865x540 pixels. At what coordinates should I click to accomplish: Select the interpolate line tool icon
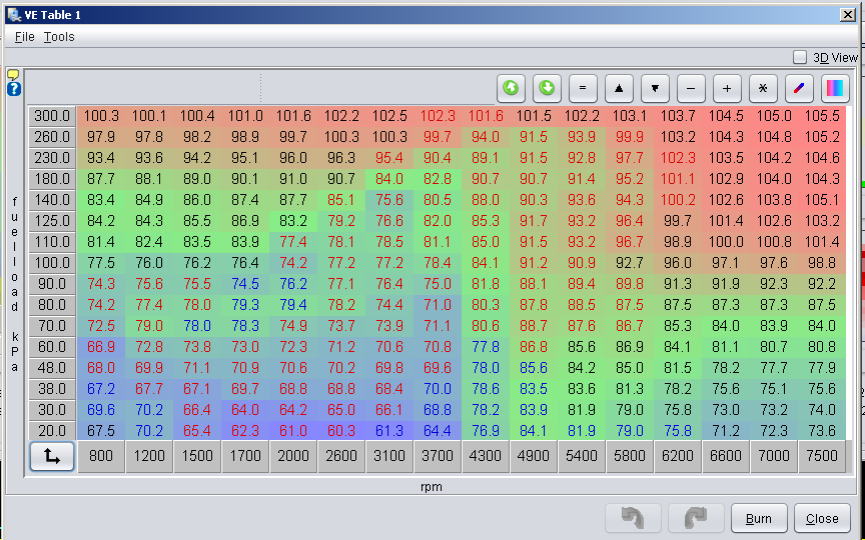pos(799,88)
